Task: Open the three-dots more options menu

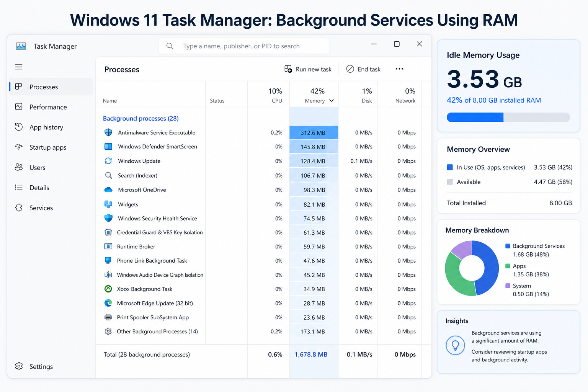Action: click(399, 69)
